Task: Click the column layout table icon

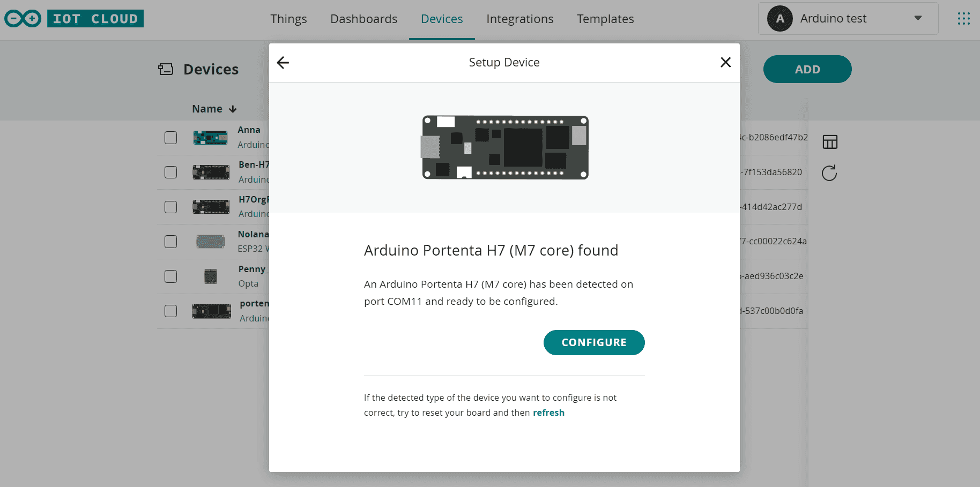Action: coord(829,142)
